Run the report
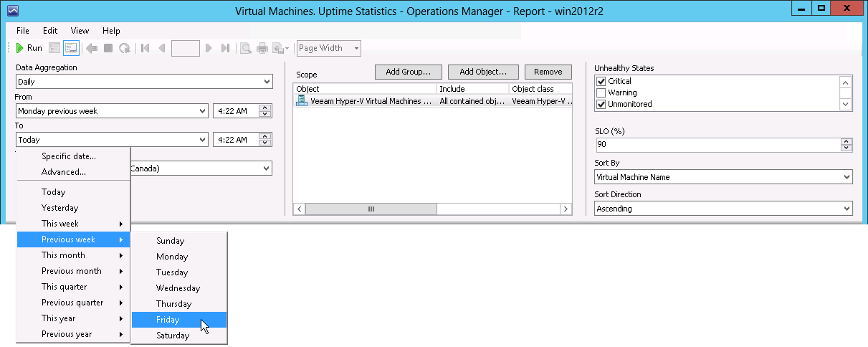 pos(29,48)
